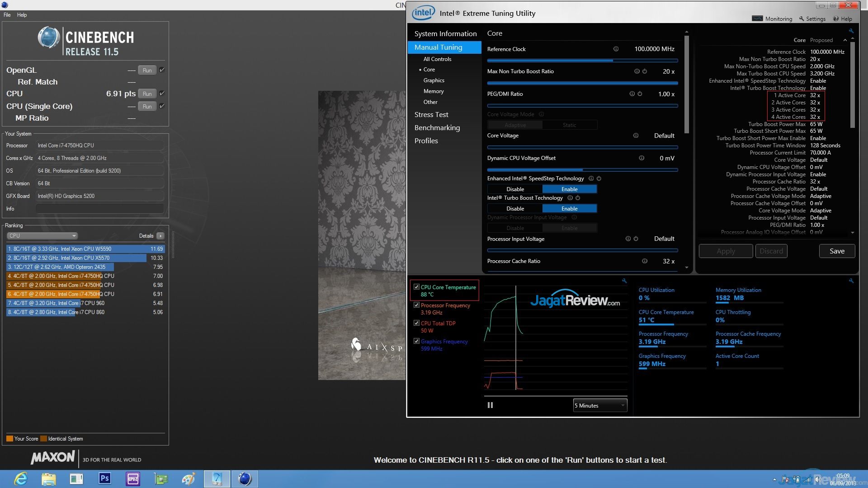Toggle CPU (Single Core) test checkbox
Viewport: 868px width, 488px height.
click(162, 106)
